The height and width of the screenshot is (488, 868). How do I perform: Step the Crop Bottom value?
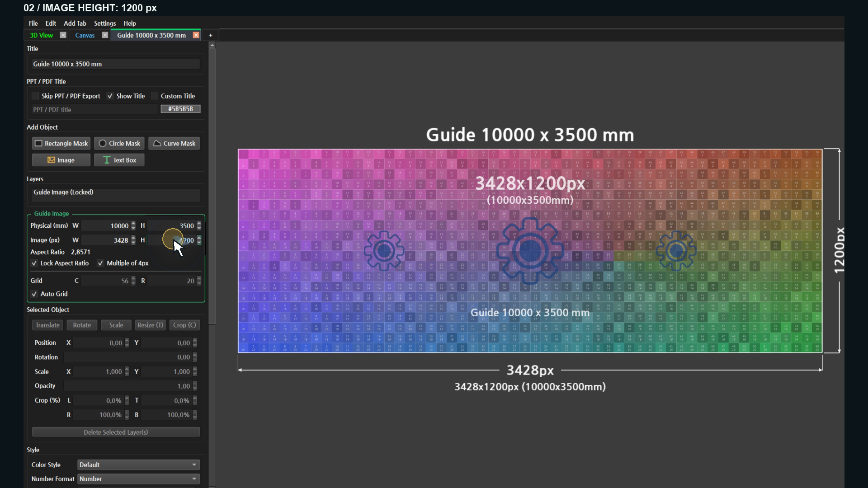tap(195, 415)
